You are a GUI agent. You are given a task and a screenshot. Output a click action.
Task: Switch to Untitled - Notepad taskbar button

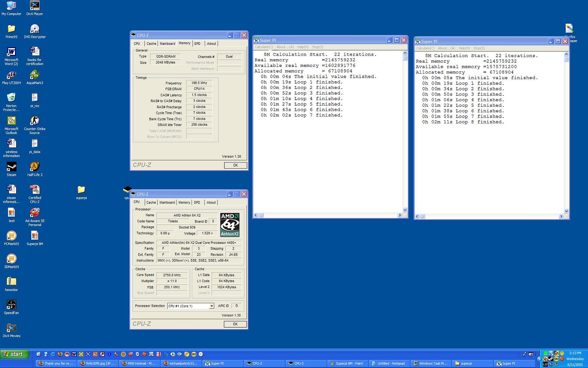tap(389, 364)
